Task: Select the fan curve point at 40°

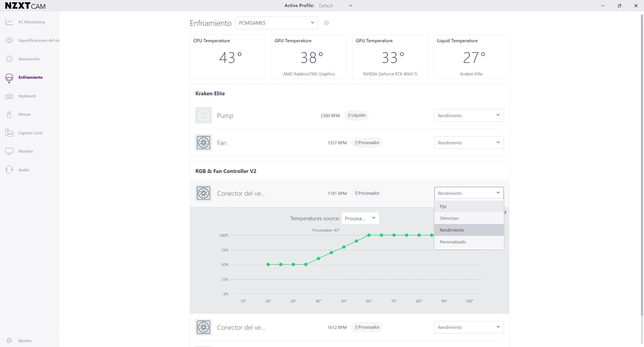Action: 318,258
